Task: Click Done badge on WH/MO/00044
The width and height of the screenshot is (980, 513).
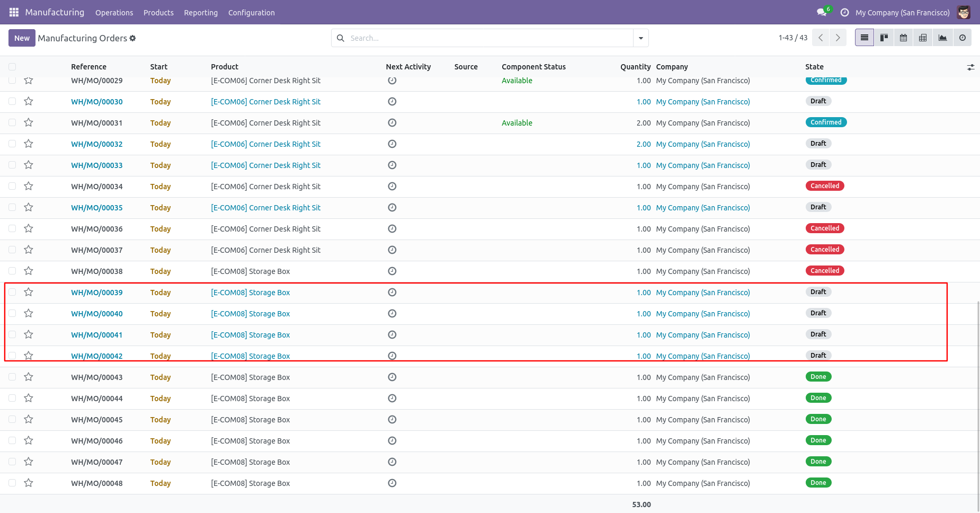Action: click(x=818, y=398)
